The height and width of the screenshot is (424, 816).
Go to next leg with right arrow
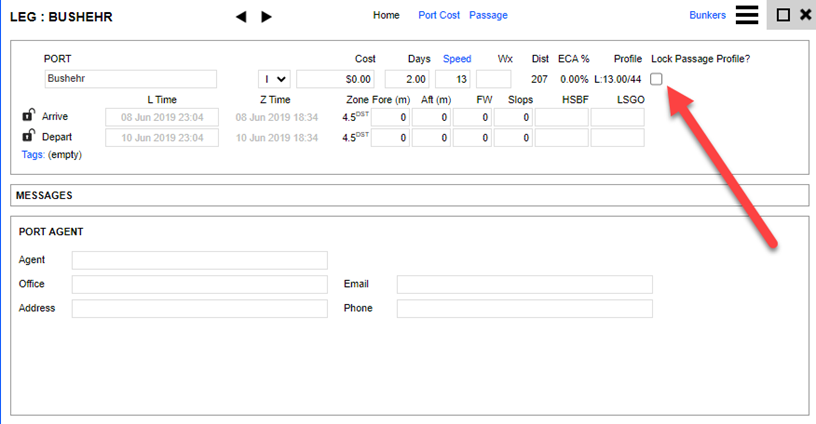point(266,16)
